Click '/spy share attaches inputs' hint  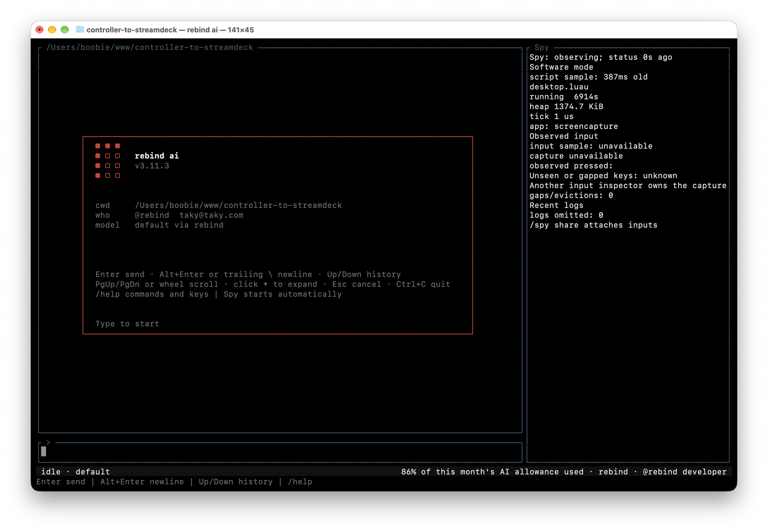593,225
